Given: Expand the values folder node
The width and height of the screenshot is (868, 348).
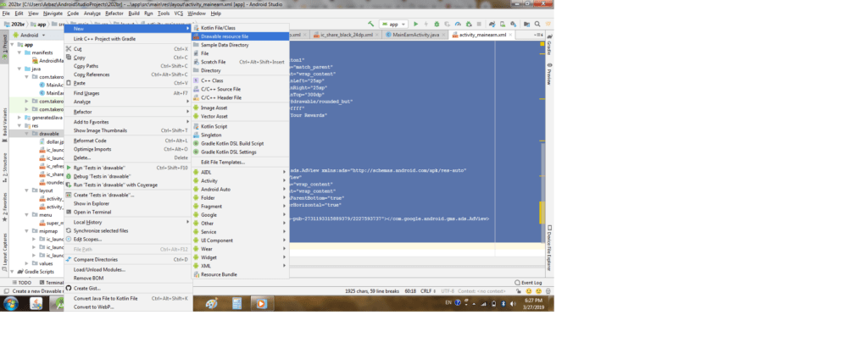Looking at the screenshot, I should coord(26,264).
